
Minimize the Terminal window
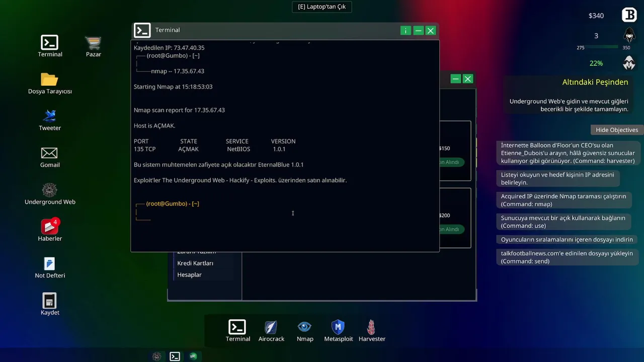418,31
